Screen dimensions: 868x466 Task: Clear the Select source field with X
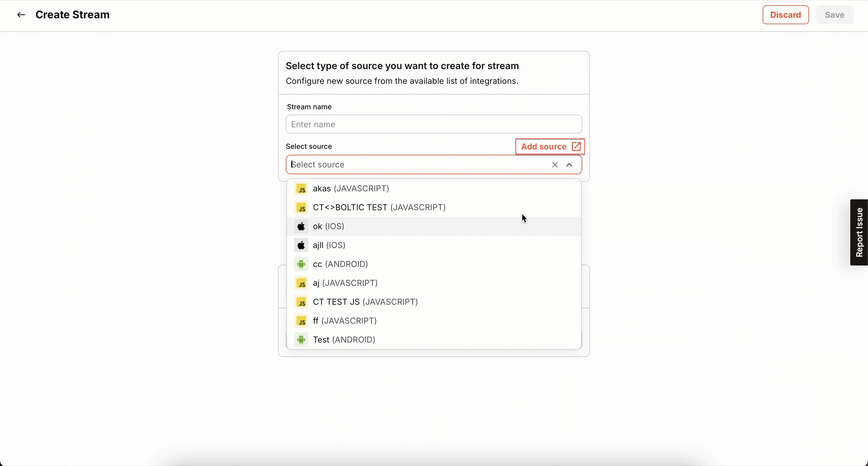[x=555, y=165]
